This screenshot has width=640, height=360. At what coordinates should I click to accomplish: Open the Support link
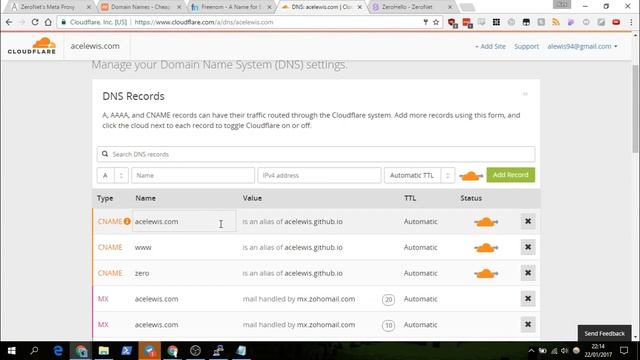(527, 47)
